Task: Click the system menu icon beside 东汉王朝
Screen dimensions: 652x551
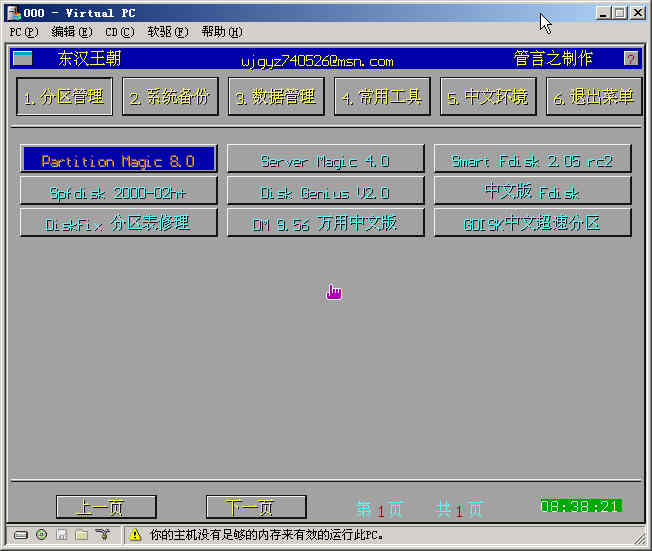Action: [x=22, y=58]
